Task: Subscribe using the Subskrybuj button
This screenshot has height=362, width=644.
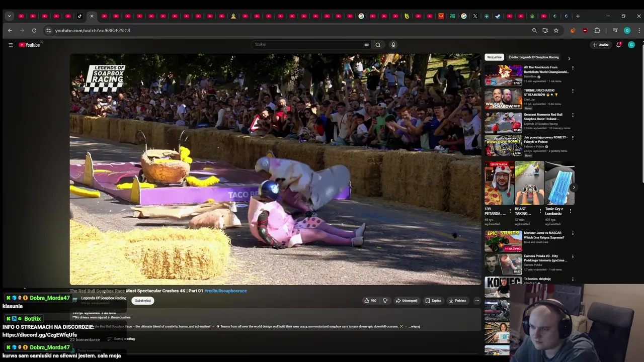Action: click(x=143, y=301)
